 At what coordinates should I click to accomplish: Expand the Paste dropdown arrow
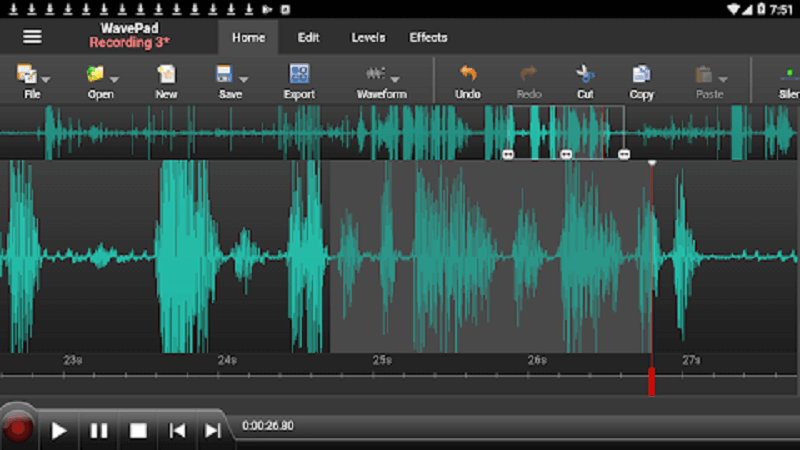pyautogui.click(x=723, y=80)
